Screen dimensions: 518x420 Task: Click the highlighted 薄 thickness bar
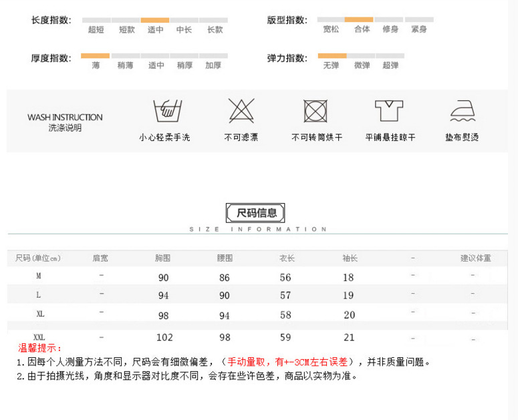95,56
